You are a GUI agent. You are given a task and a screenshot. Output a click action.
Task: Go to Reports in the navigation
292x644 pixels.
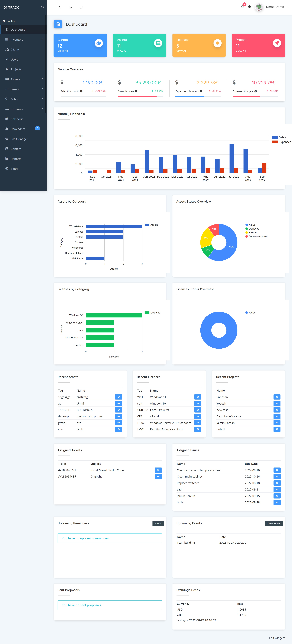[x=16, y=159]
